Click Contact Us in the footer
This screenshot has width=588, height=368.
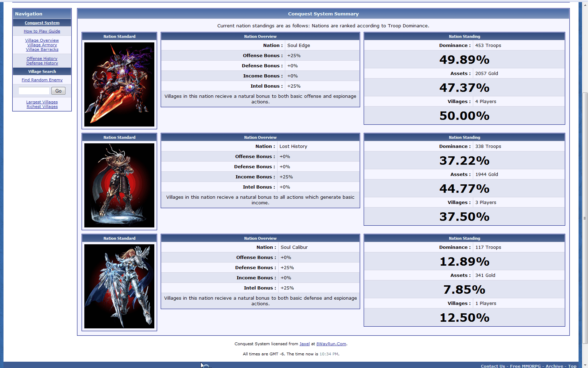[493, 366]
